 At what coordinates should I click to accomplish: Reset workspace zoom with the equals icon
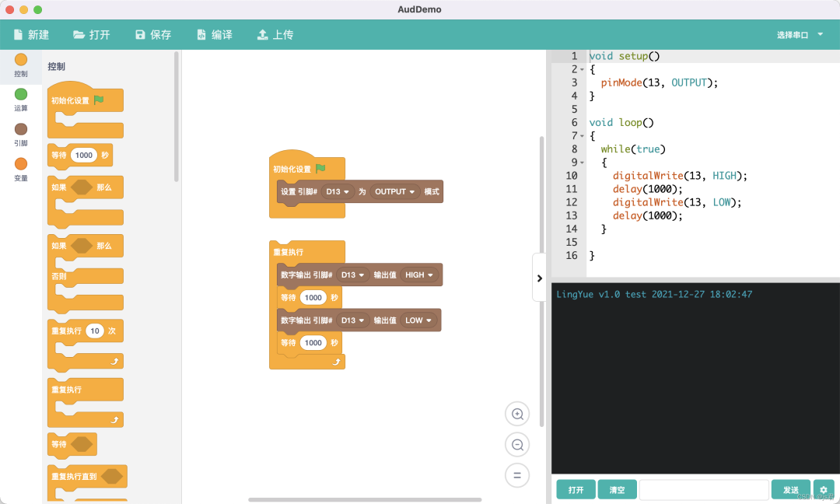pyautogui.click(x=516, y=474)
